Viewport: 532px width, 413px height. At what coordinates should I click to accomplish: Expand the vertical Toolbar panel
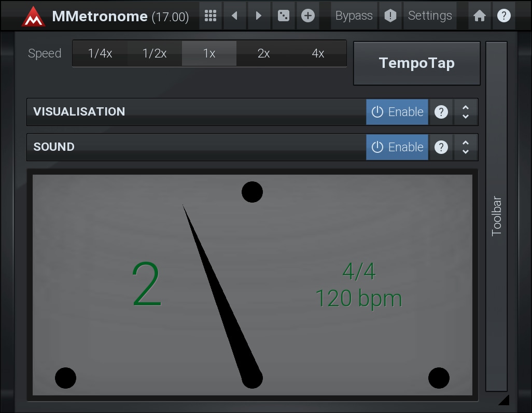(496, 216)
